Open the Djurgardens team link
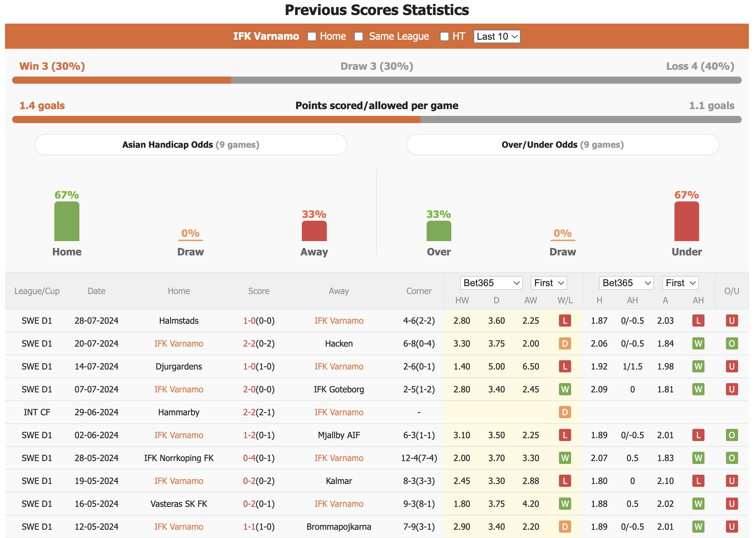This screenshot has width=756, height=538. click(179, 366)
